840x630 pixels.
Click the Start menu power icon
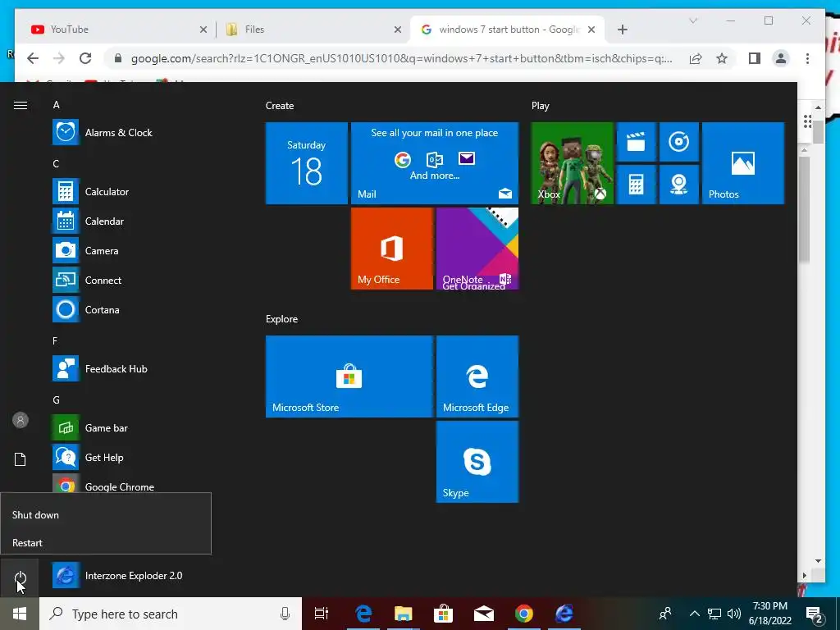20,577
